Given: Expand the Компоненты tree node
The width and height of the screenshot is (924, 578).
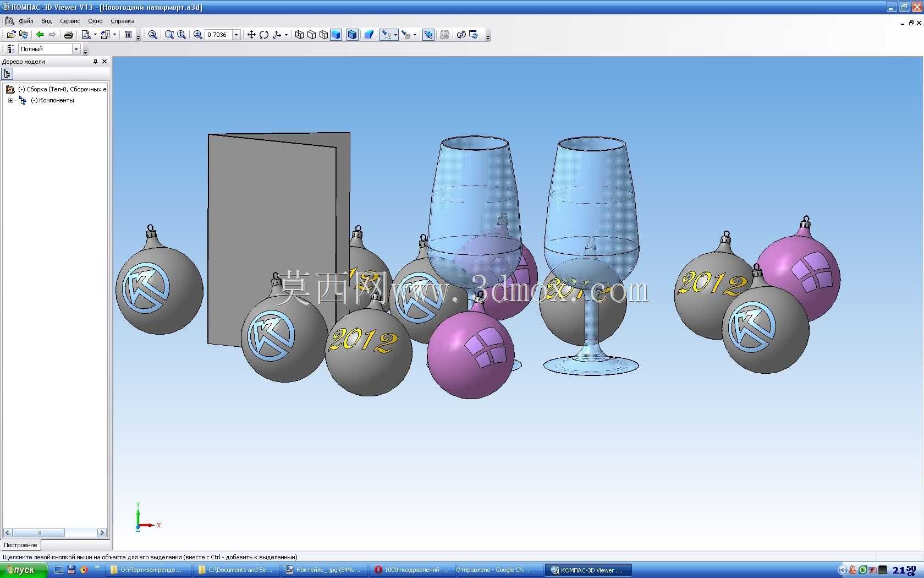Looking at the screenshot, I should point(10,100).
